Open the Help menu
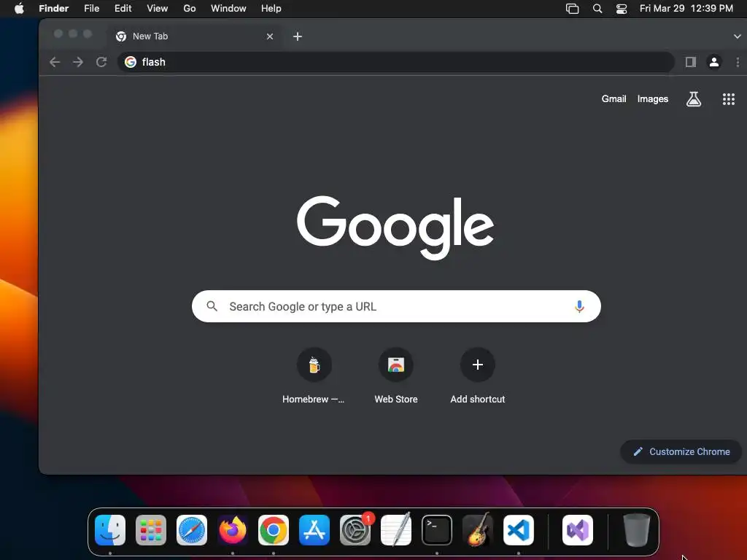The image size is (747, 560). [x=271, y=8]
